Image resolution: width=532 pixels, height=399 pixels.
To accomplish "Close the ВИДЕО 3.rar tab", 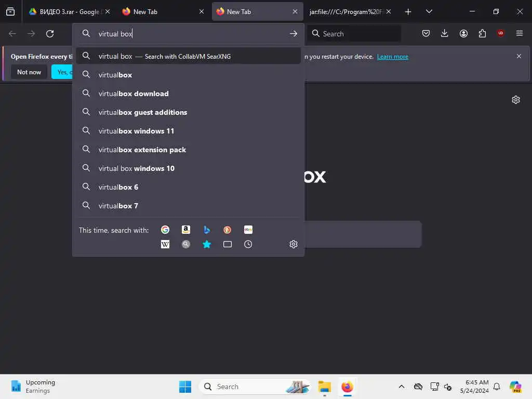I will tap(108, 11).
